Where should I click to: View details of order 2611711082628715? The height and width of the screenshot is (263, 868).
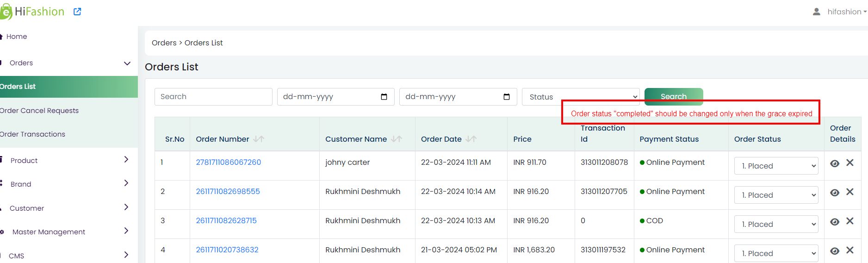coord(835,222)
